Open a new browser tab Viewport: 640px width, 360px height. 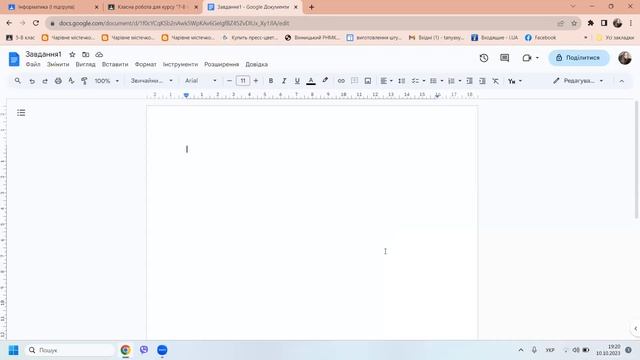point(311,7)
